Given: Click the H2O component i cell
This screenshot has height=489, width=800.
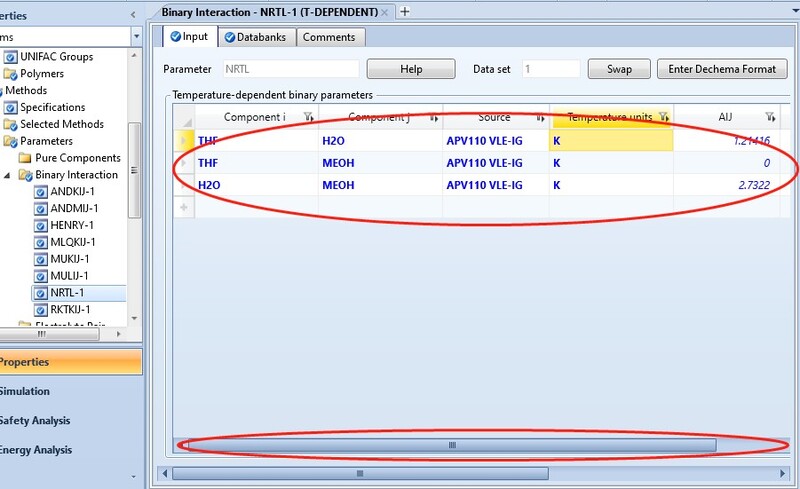Looking at the screenshot, I should click(x=256, y=185).
